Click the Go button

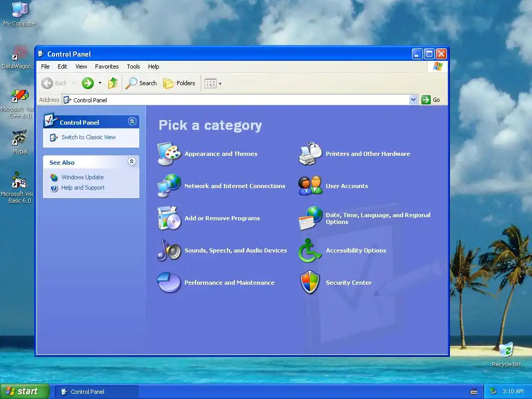point(431,100)
